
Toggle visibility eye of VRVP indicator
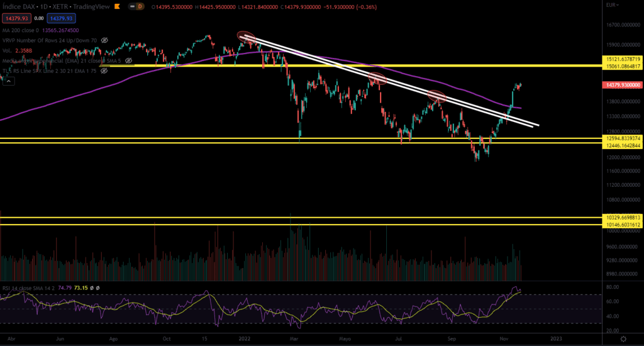tap(105, 40)
